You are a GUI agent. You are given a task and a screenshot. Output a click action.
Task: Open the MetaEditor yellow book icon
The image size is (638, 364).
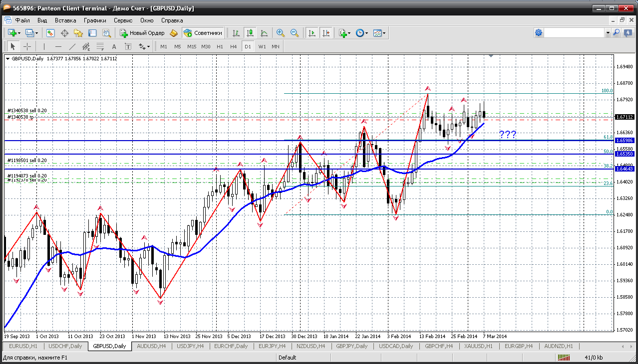tap(173, 33)
